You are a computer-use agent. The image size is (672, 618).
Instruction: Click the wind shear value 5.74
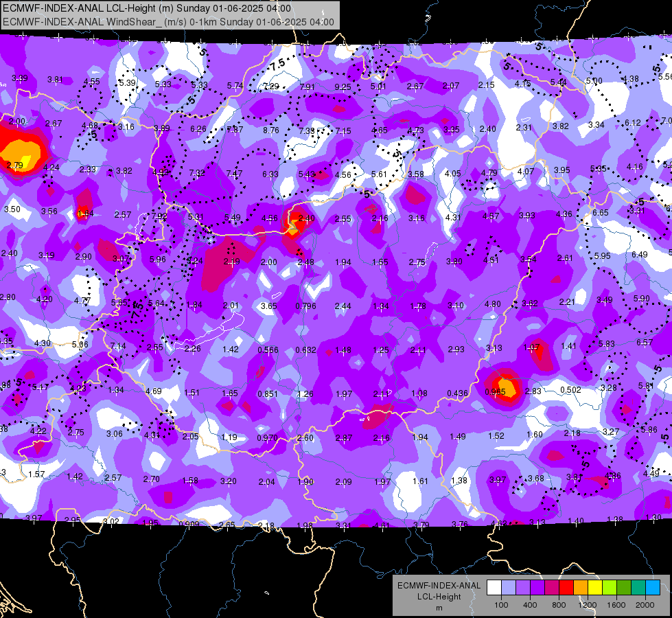235,86
